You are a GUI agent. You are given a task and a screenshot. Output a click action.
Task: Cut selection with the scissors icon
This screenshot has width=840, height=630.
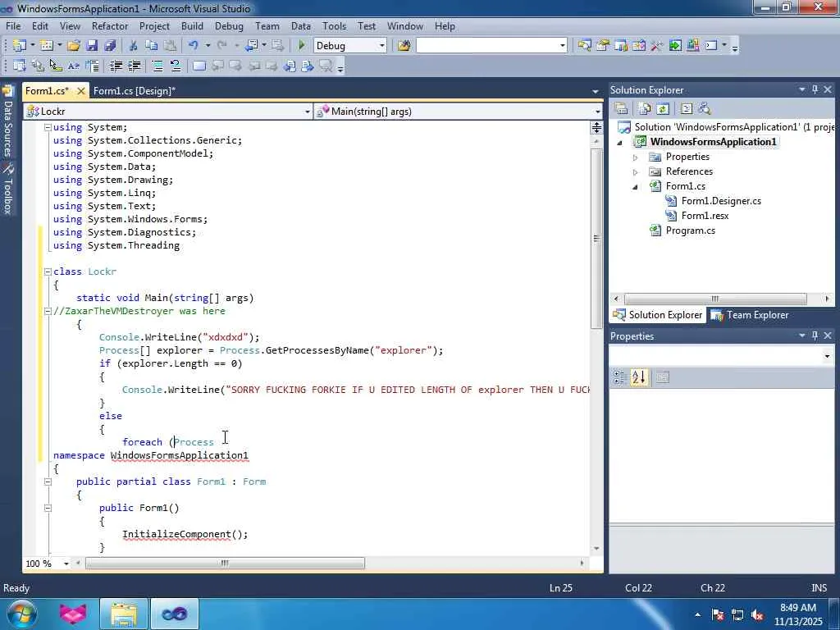(134, 46)
